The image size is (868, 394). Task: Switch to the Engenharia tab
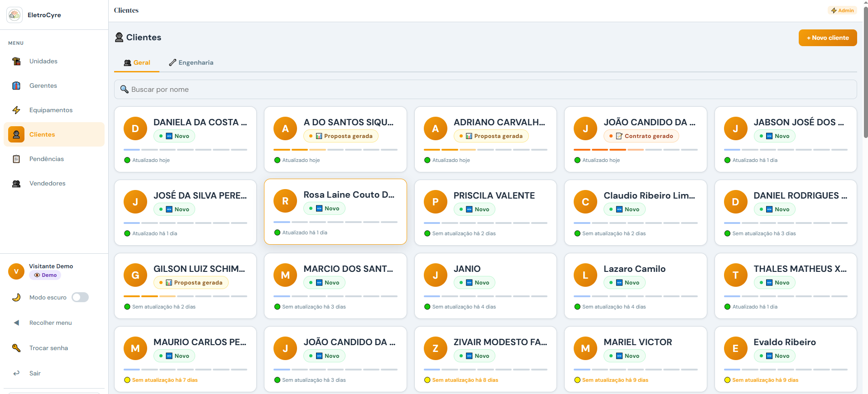pyautogui.click(x=191, y=62)
